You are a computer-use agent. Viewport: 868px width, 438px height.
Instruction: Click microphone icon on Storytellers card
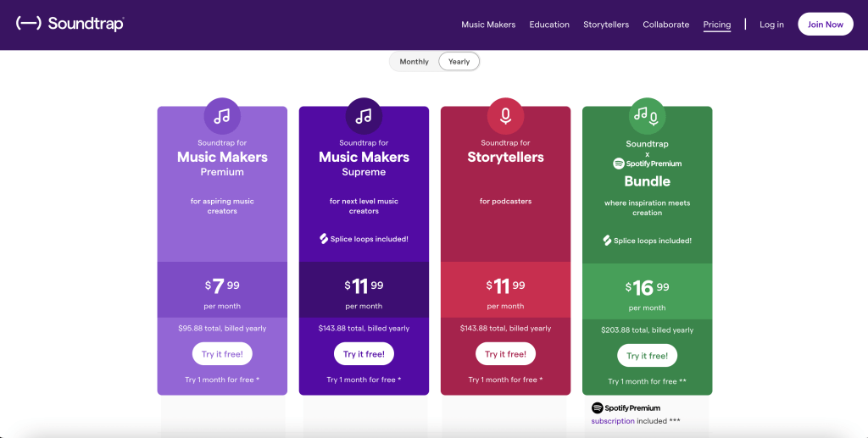click(x=505, y=116)
